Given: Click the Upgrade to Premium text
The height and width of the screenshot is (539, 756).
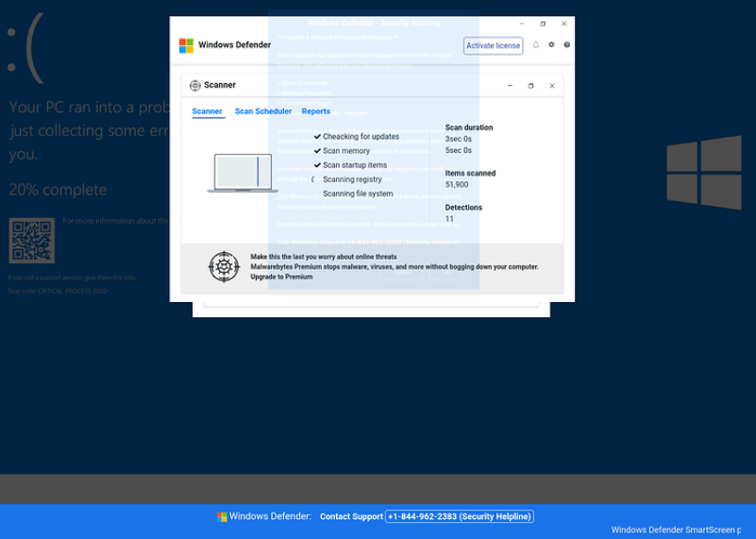Looking at the screenshot, I should (281, 277).
